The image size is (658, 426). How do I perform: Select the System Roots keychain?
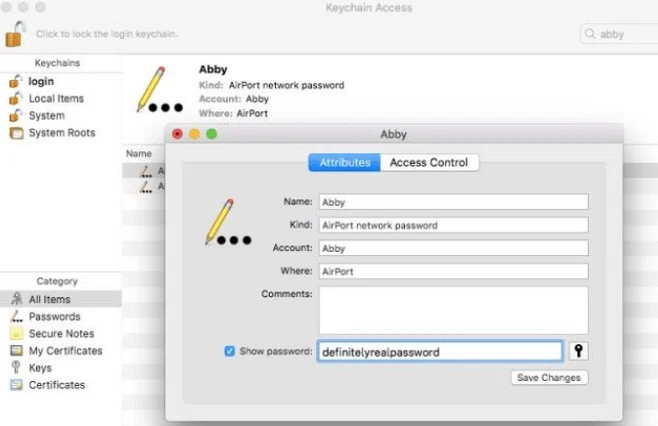tap(61, 133)
